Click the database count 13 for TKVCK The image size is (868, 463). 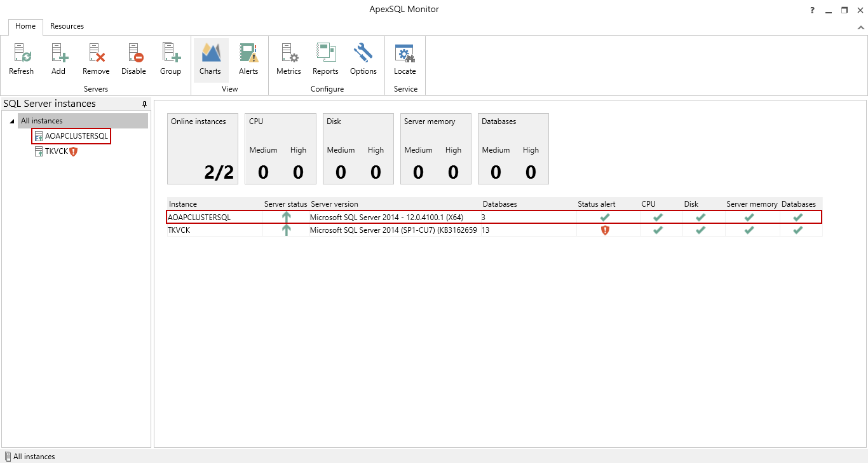pos(485,230)
